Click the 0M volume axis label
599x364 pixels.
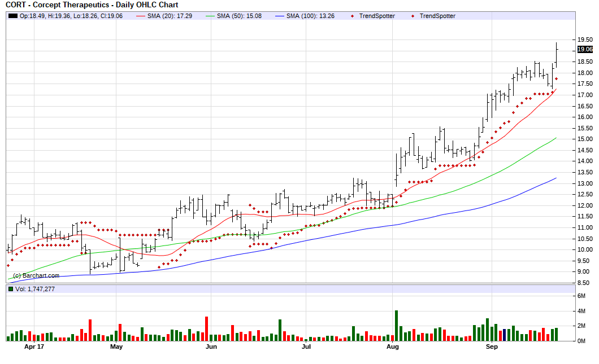(x=581, y=341)
